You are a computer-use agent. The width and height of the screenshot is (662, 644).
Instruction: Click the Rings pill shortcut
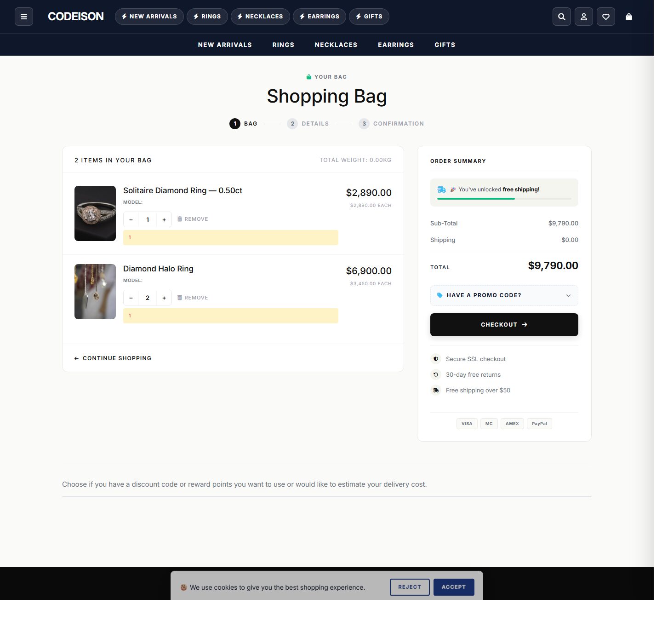(207, 17)
